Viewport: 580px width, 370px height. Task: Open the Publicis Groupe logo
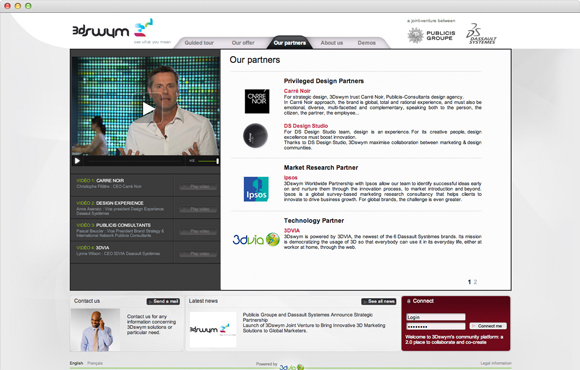click(431, 36)
